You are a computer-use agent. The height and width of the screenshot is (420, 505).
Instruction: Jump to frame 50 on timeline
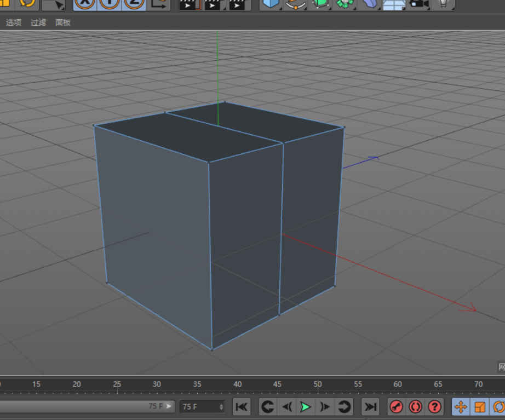[318, 384]
